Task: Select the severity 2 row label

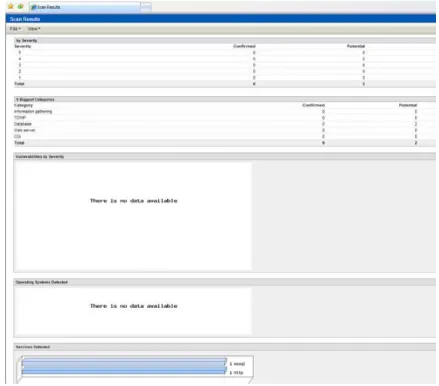Action: [x=20, y=71]
